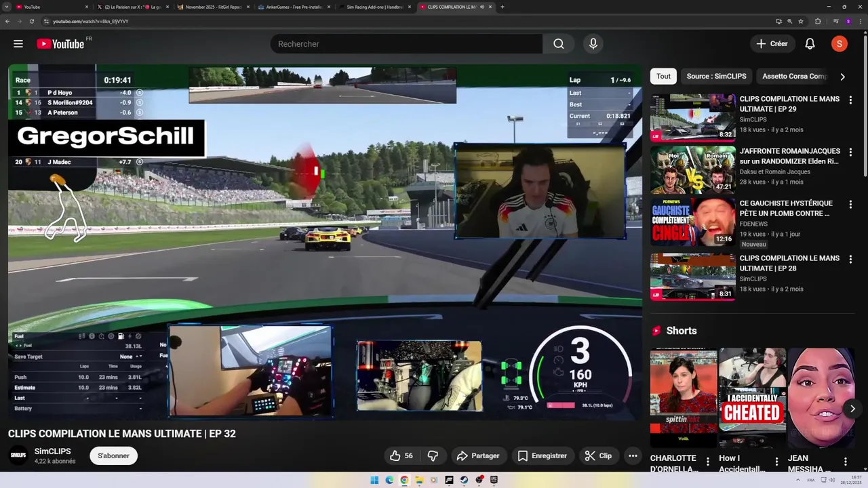The height and width of the screenshot is (488, 868).
Task: Subscribe with the S'abonner button
Action: click(x=113, y=456)
